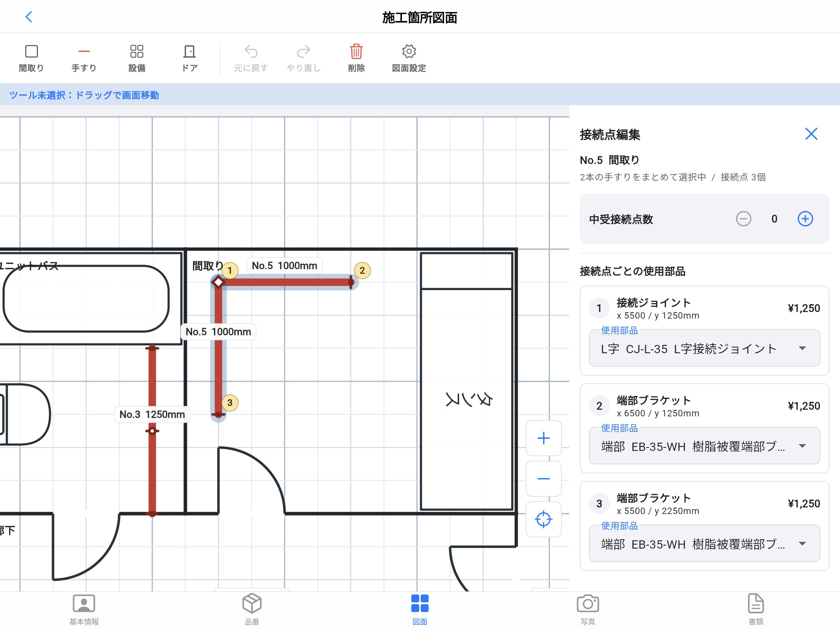840x629 pixels.
Task: Click the タンス furniture on drawing
Action: pyautogui.click(x=467, y=381)
